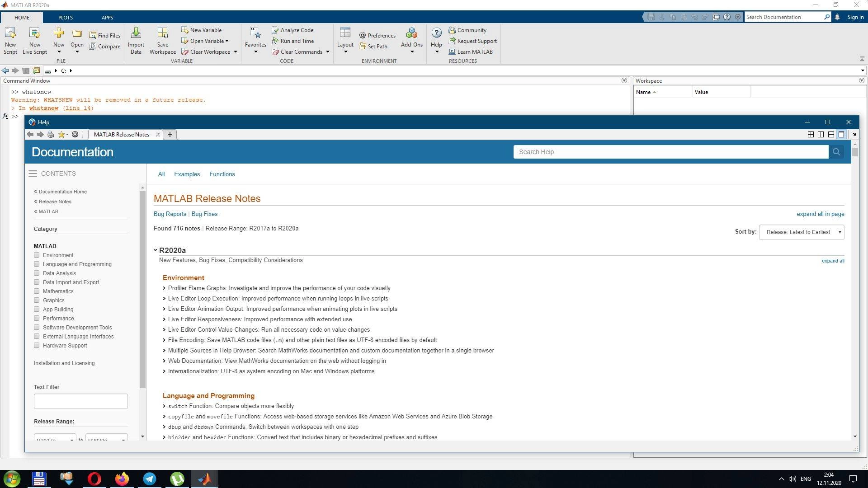The image size is (868, 488).
Task: Show Functions results tab
Action: pos(222,174)
